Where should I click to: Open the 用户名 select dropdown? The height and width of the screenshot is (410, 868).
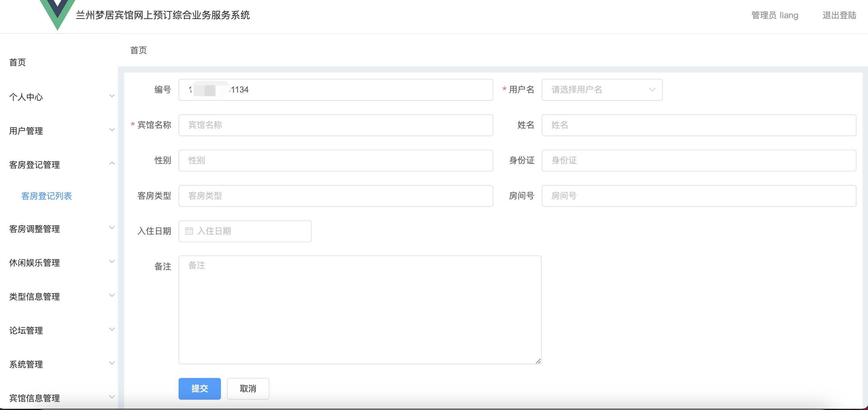click(x=602, y=89)
